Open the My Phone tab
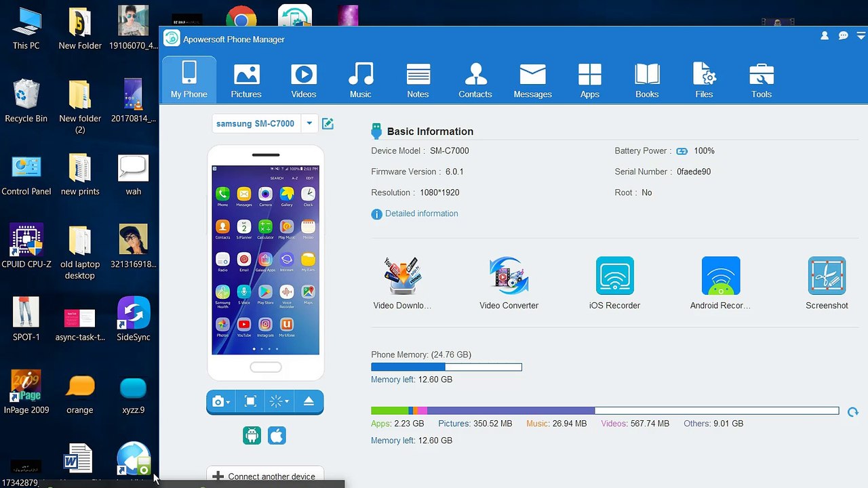 pos(189,80)
